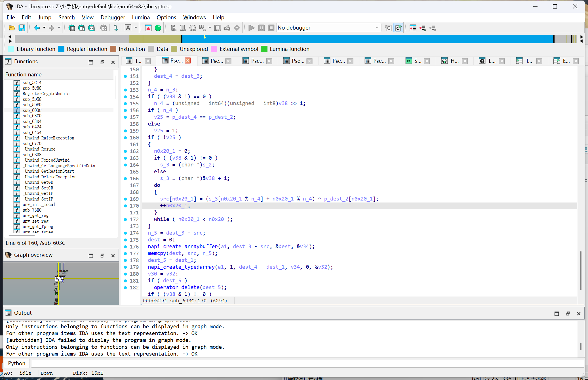Toggle breakpoint dot on line 176
The image size is (588, 380).
(x=125, y=247)
